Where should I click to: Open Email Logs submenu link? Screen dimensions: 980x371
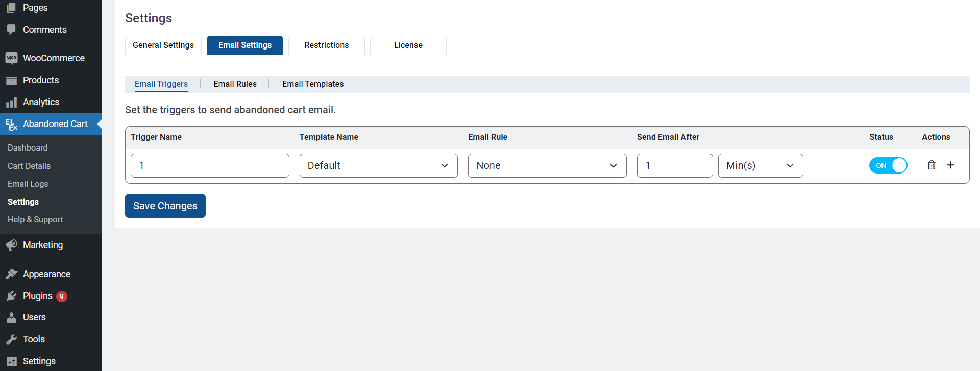point(28,184)
